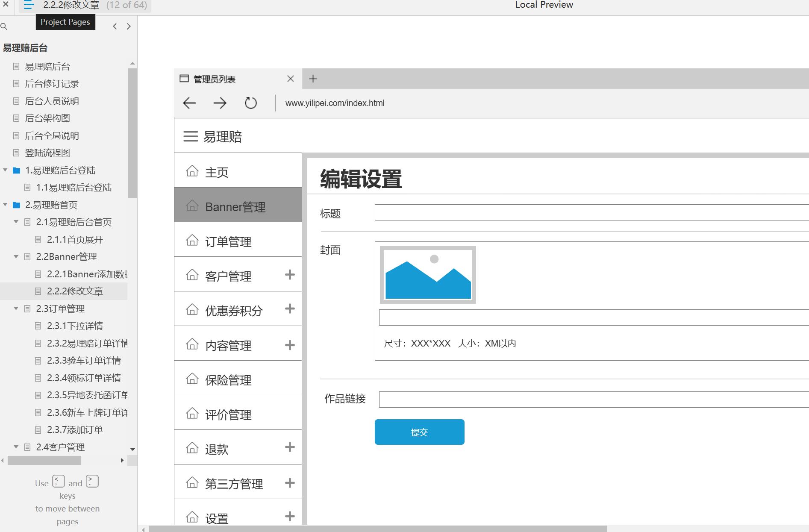Viewport: 809px width, 532px height.
Task: Open 2.3.3验车订单详情 page
Action: pos(84,361)
